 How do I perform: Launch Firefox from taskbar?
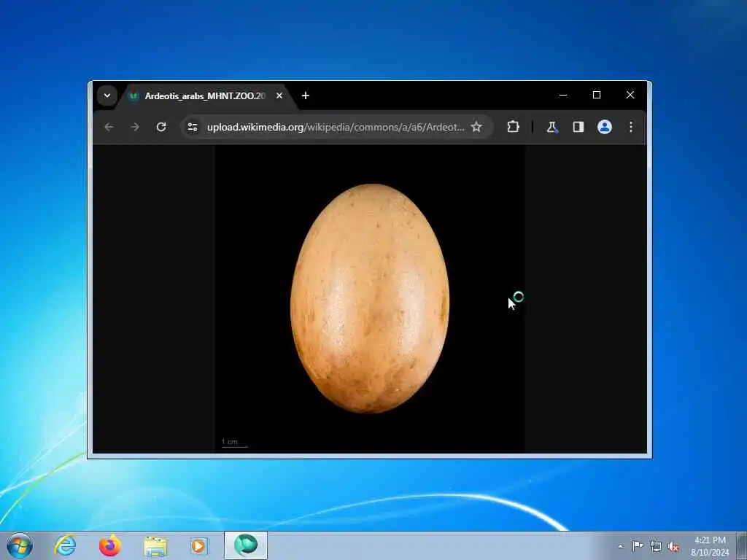tap(109, 545)
